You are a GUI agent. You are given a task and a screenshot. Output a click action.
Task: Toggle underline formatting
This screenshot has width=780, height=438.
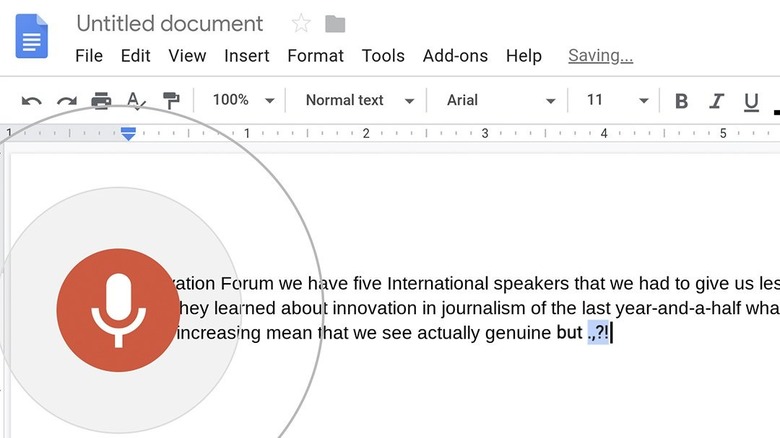pyautogui.click(x=751, y=101)
